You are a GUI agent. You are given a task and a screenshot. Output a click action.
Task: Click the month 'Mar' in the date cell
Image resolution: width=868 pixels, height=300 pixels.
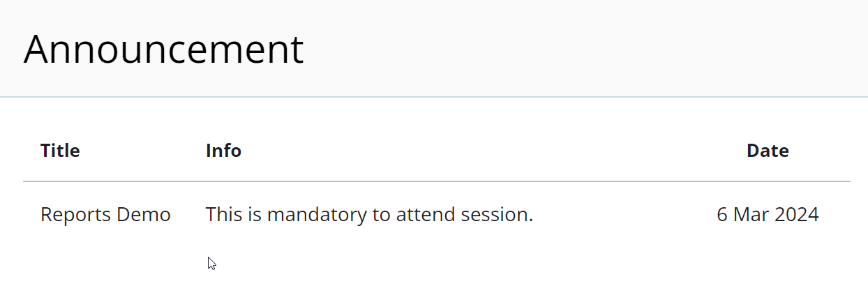[x=749, y=215]
